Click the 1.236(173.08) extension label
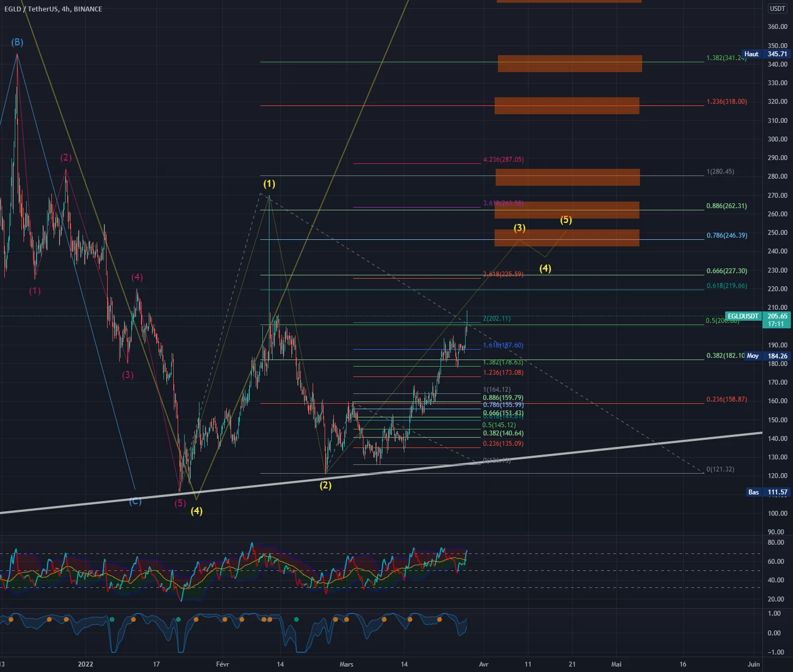 point(503,373)
